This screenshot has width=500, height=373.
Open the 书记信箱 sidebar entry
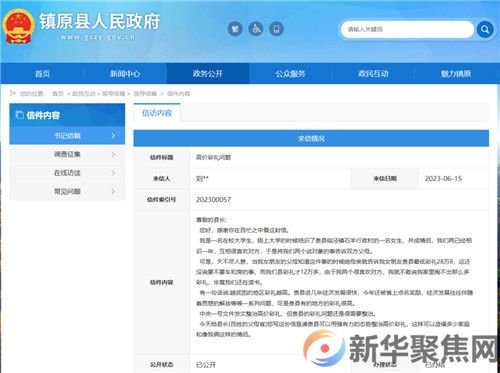[x=67, y=136]
